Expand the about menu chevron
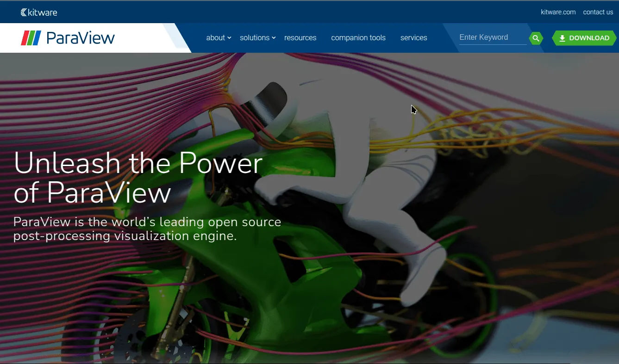 click(229, 38)
